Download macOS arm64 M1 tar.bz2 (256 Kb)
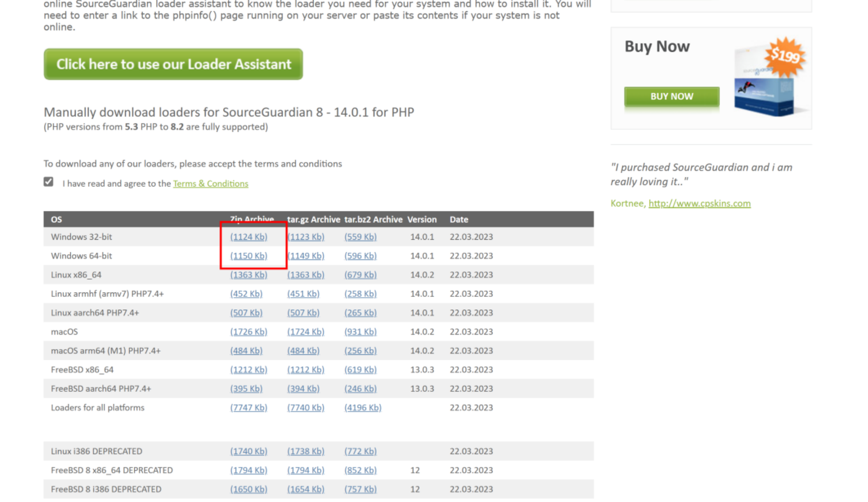This screenshot has height=502, width=868. click(360, 351)
